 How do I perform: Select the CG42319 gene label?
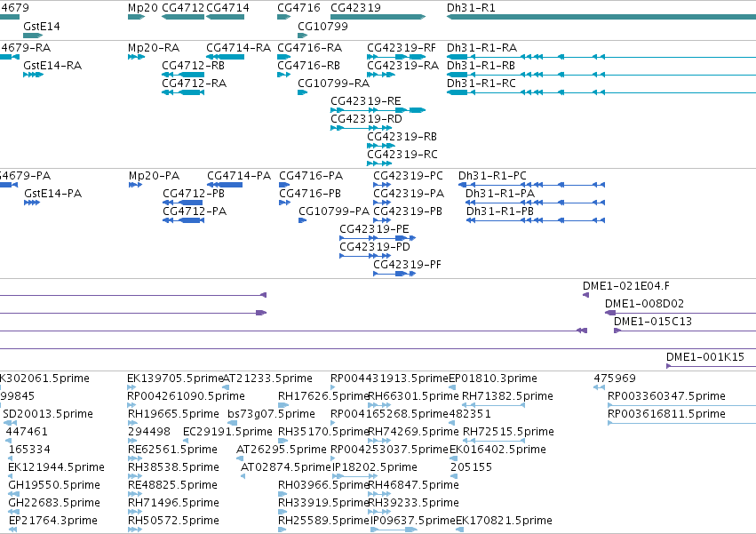[356, 8]
